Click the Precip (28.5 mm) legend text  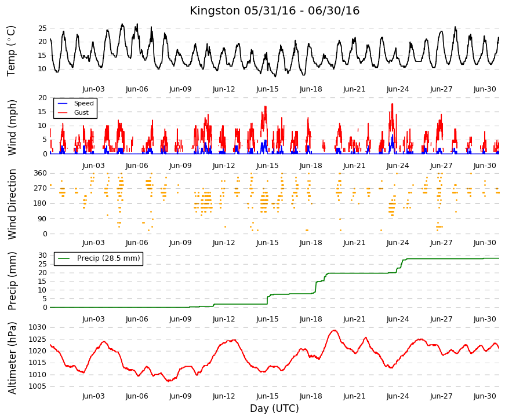tap(108, 258)
